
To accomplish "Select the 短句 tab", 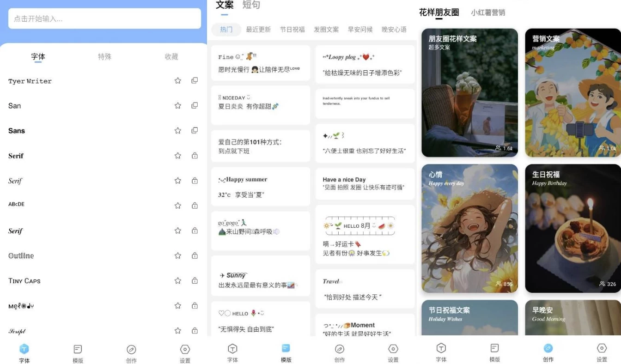I will coord(251,5).
